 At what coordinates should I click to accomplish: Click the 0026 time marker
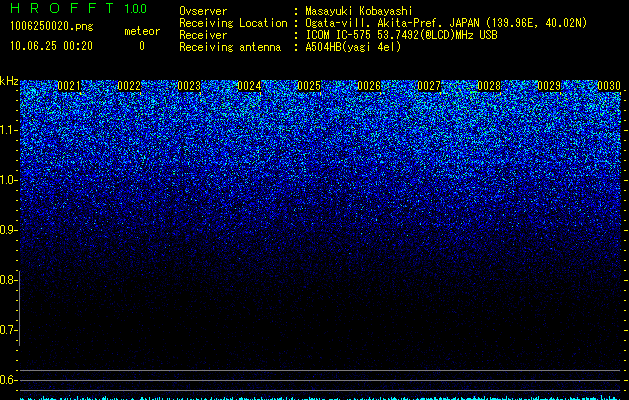tap(369, 86)
